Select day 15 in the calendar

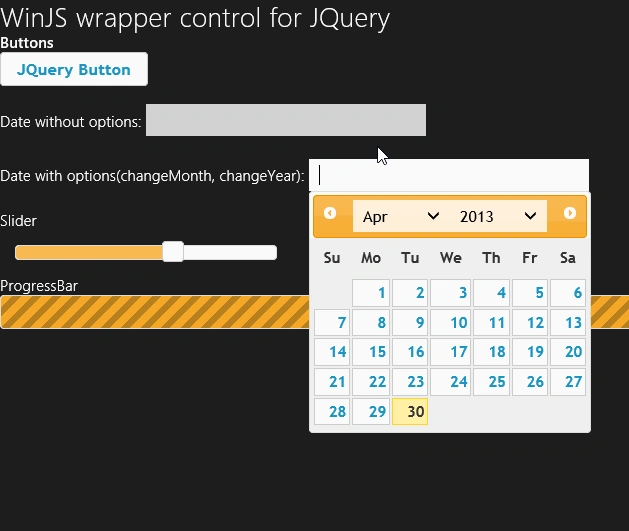tap(371, 352)
